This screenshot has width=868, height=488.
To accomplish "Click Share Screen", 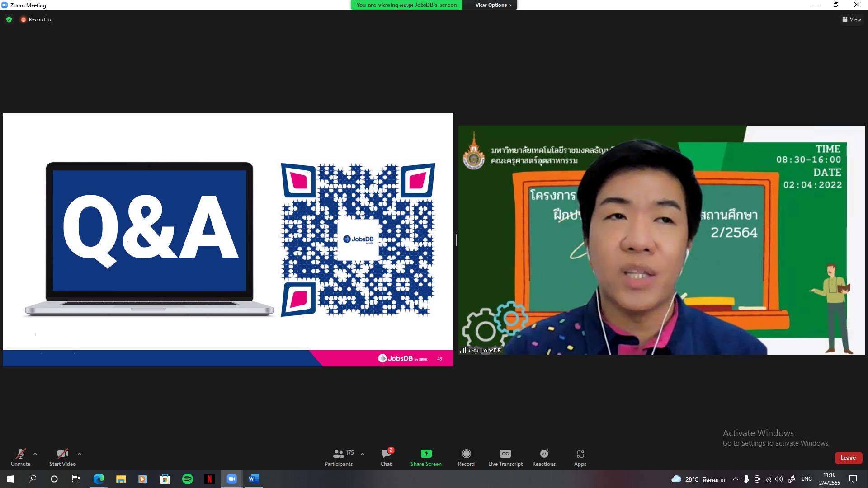I will tap(426, 457).
